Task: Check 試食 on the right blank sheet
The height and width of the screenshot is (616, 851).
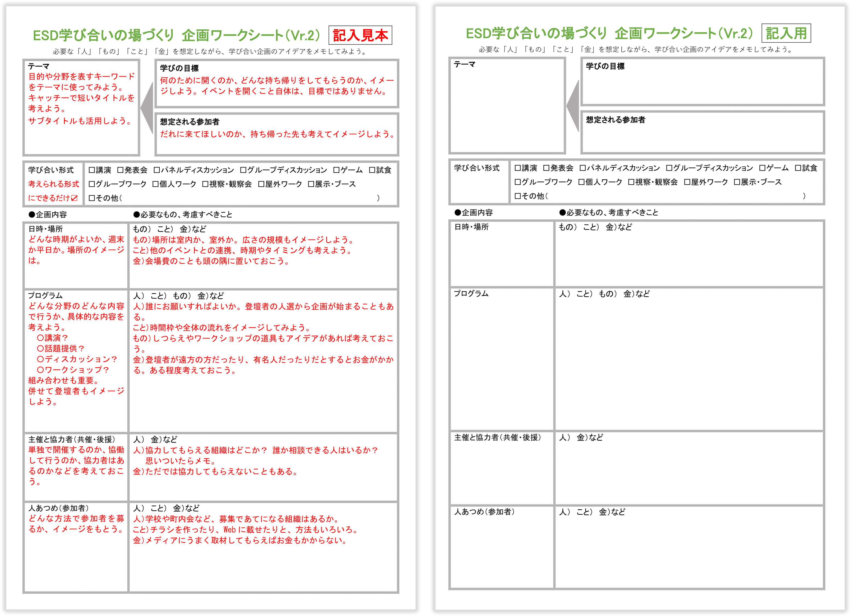Action: (x=798, y=168)
